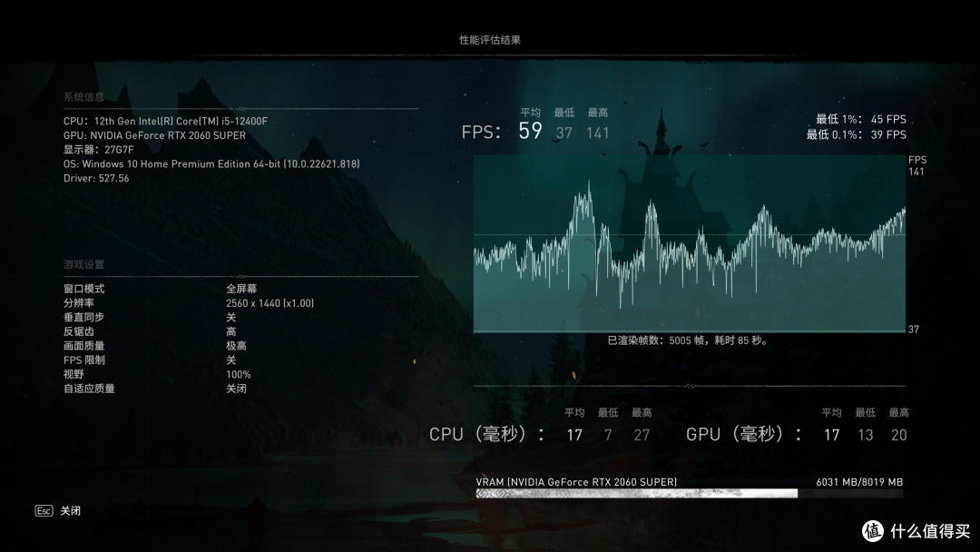Click the 什么值得买 watermark logo
980x552 pixels.
[915, 530]
